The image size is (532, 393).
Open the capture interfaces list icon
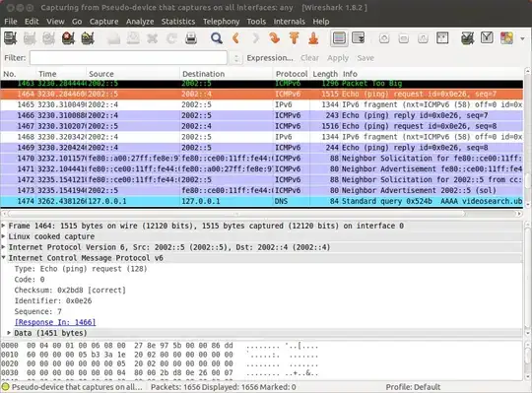point(11,38)
